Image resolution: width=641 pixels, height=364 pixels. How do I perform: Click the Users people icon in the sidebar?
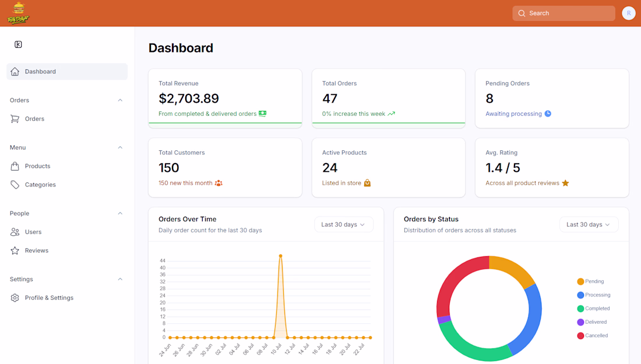click(x=15, y=232)
